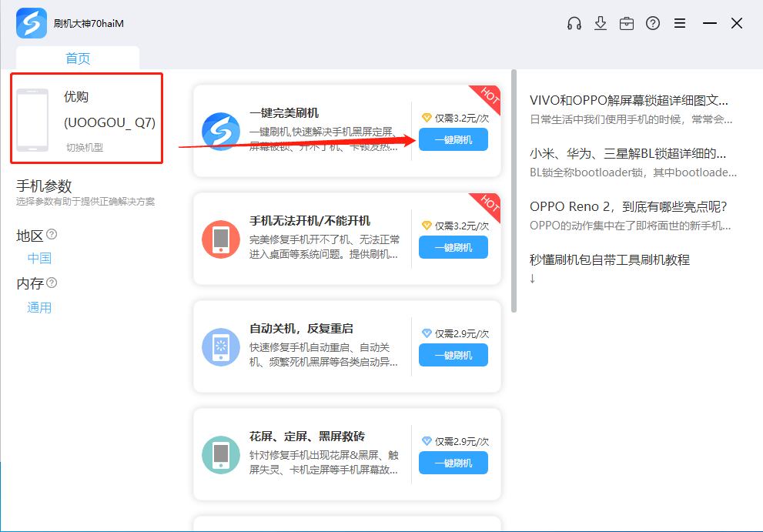Click the blue diamond icon for 花屏 price

click(427, 441)
